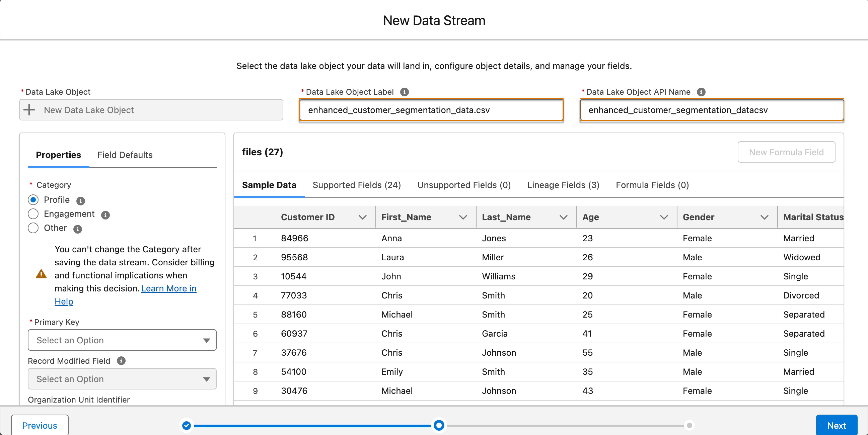The width and height of the screenshot is (868, 435).
Task: Click the Next button
Action: pos(836,425)
